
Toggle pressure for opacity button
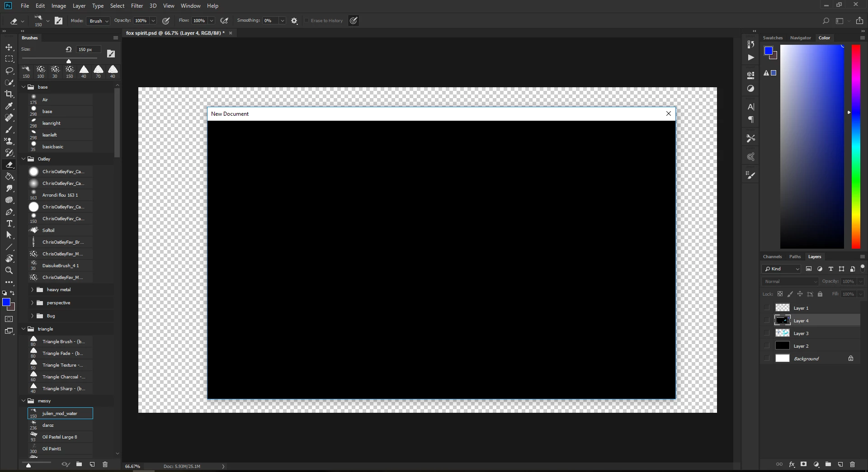pos(166,21)
